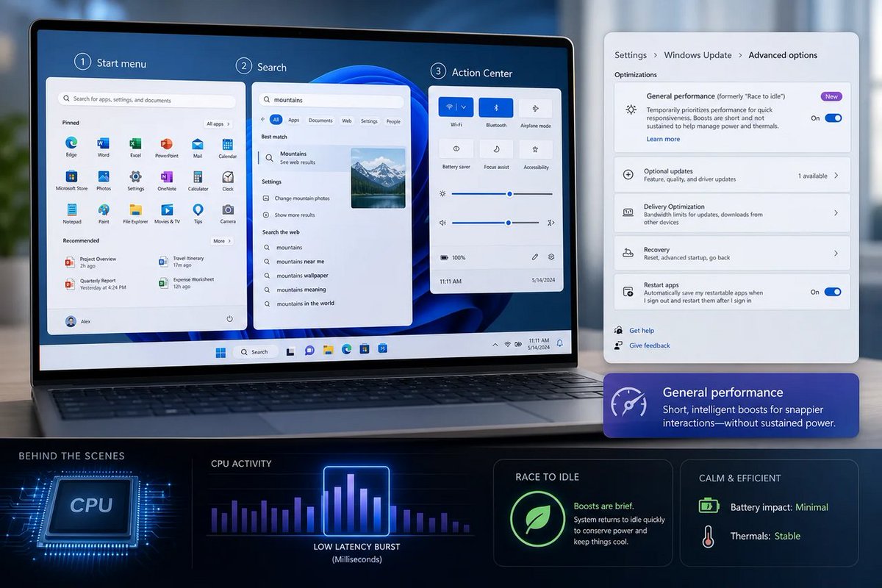
Task: Toggle the Accessibility quick setting
Action: 535,148
